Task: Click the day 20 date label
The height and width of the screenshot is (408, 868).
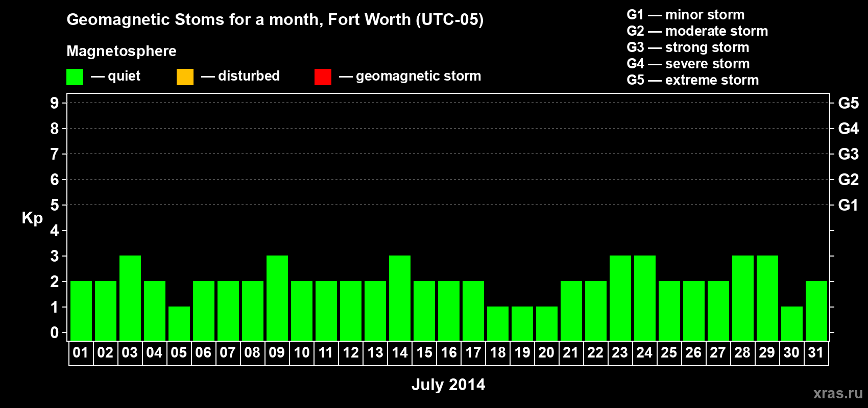Action: click(x=546, y=352)
